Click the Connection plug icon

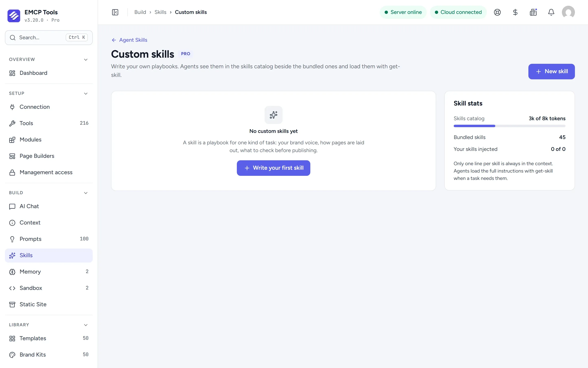[x=12, y=107]
